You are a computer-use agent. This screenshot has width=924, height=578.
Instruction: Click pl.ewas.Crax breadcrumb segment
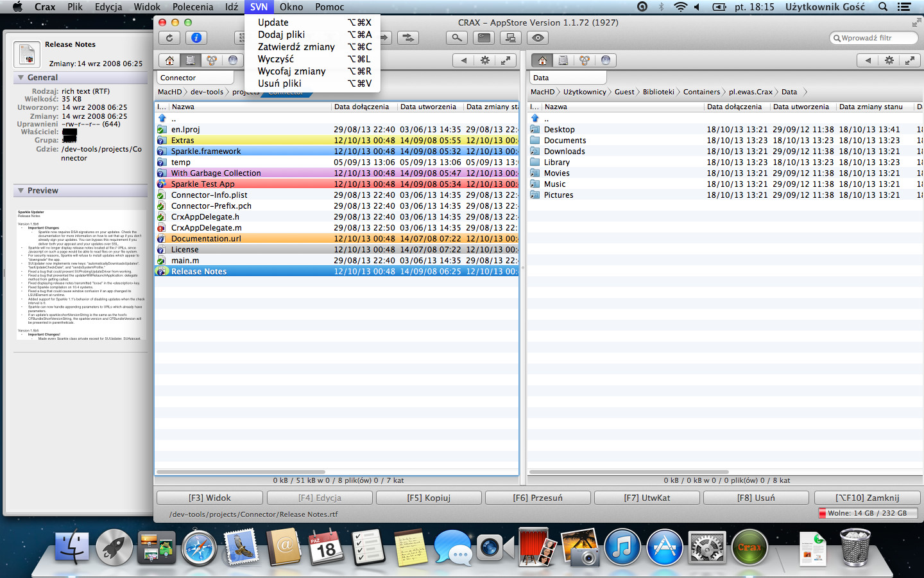(750, 92)
